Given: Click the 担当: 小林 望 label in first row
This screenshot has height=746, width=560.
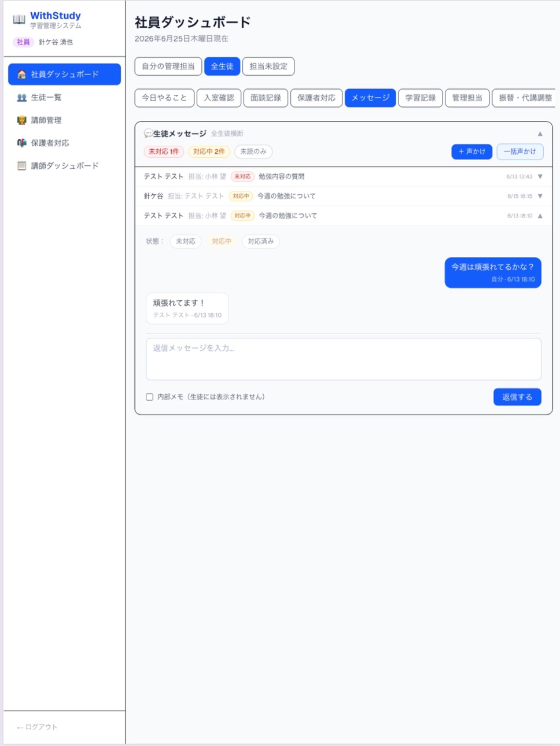Looking at the screenshot, I should [x=207, y=177].
